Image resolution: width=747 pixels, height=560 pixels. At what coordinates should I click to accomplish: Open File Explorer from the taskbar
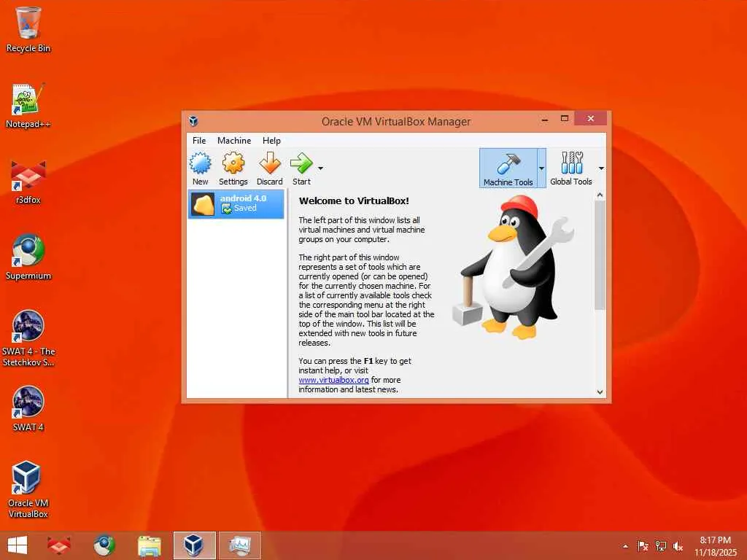149,545
